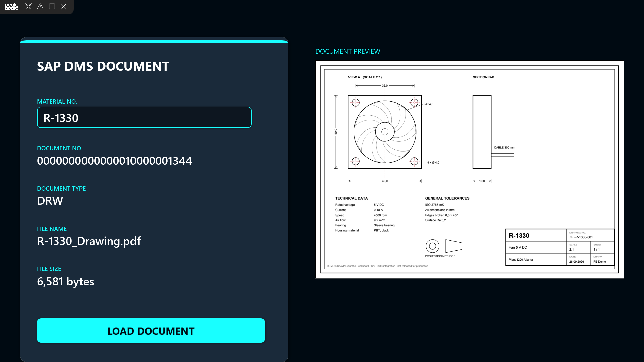Click drawing number ZEI-R-1330-001

tap(581, 237)
